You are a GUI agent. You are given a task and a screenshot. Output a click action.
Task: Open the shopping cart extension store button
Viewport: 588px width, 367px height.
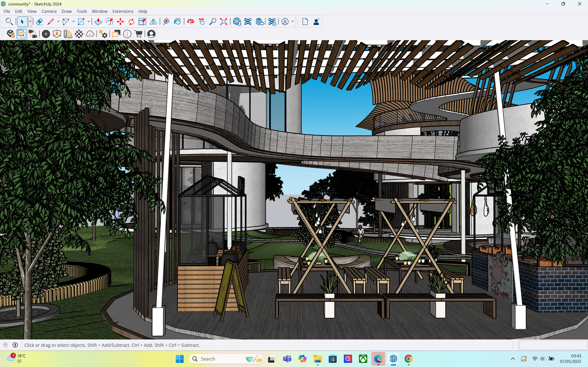[x=139, y=34]
